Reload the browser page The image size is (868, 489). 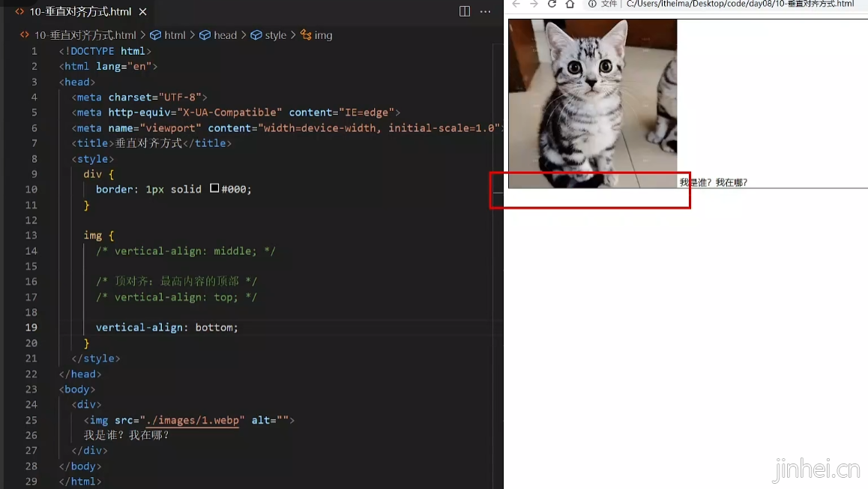coord(552,4)
